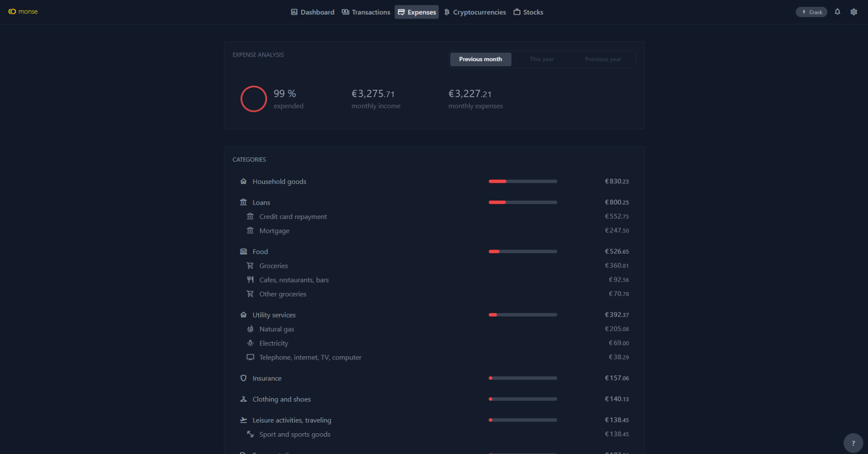Click the Cafes, restaurants, bars cutlery icon

point(250,280)
